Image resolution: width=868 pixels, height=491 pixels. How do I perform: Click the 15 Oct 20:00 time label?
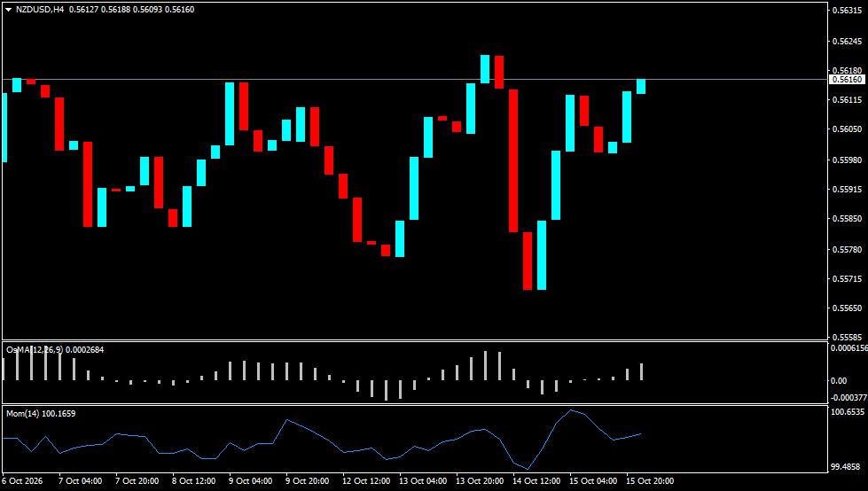[650, 481]
